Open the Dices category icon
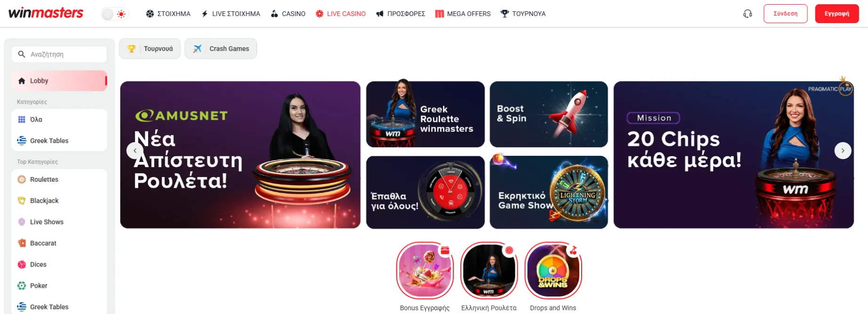Viewport: 868px width, 314px height. [x=22, y=265]
